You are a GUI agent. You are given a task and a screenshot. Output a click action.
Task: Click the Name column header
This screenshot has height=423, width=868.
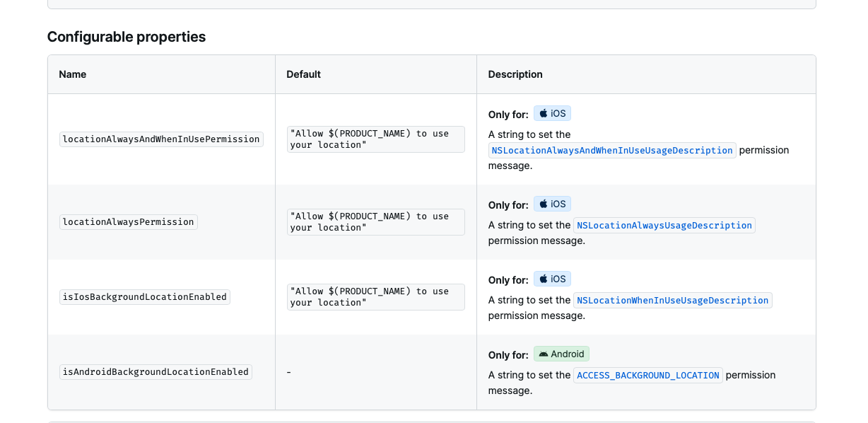(73, 74)
